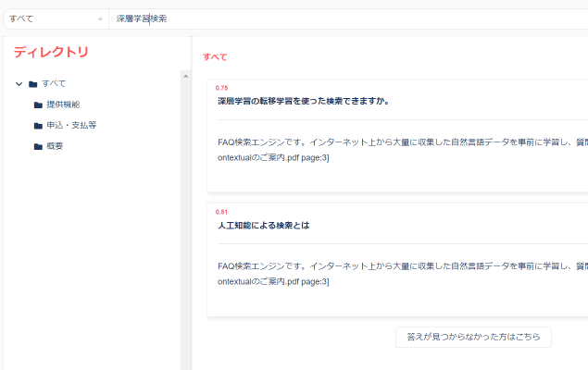Screen dimensions: 588x370
Task: Click the ディレクトリ panel heading
Action: [51, 52]
